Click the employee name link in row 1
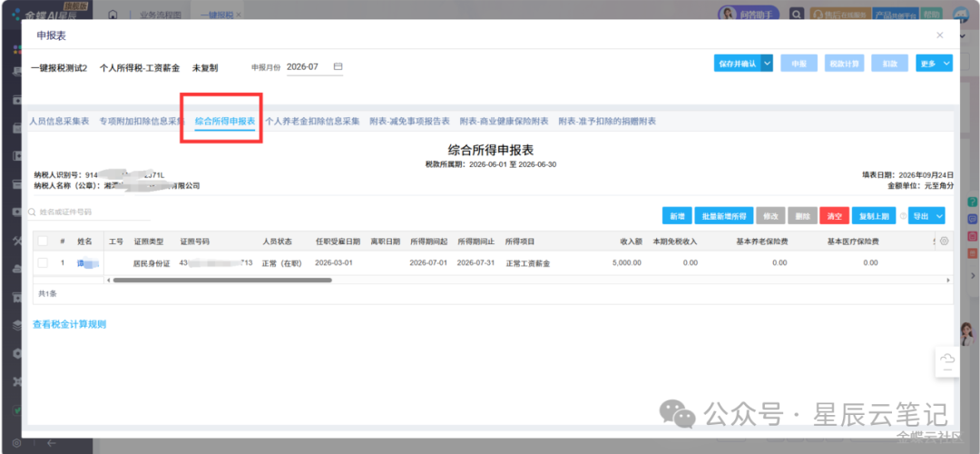Image resolution: width=980 pixels, height=454 pixels. tap(87, 263)
